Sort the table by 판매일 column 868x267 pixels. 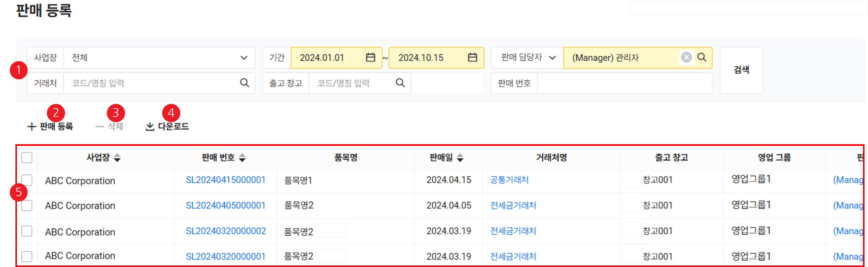pyautogui.click(x=460, y=158)
